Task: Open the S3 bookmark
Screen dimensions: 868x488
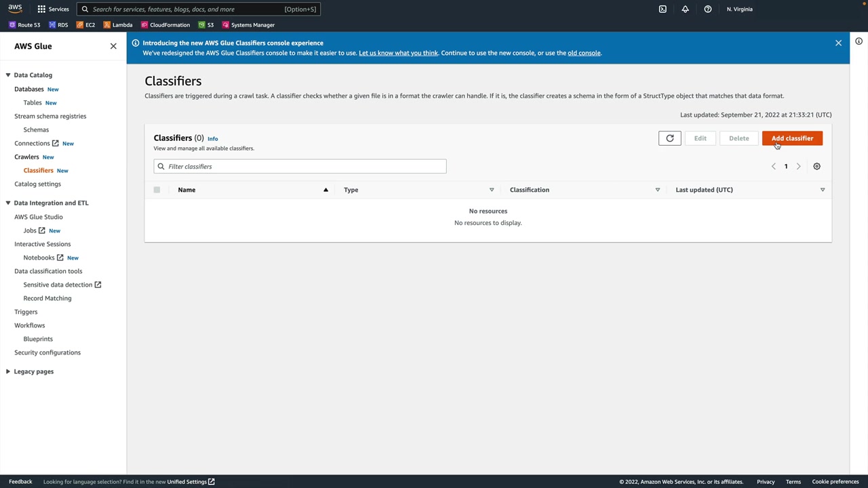Action: (x=206, y=25)
